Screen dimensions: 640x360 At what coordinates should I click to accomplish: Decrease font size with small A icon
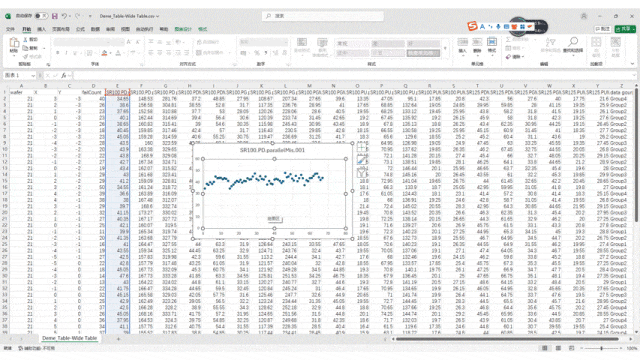click(x=138, y=42)
